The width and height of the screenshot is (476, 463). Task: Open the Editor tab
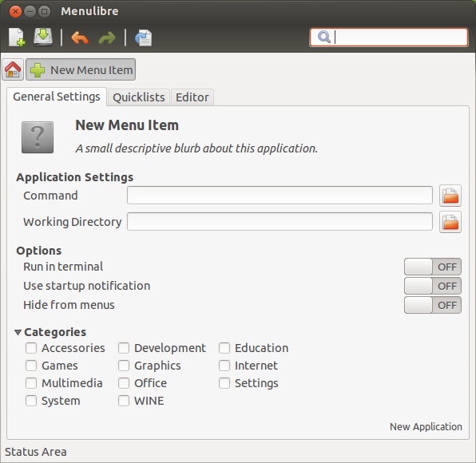[x=192, y=97]
